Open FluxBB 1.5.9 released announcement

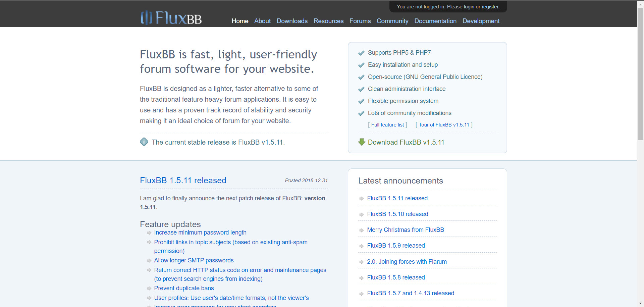click(x=396, y=246)
